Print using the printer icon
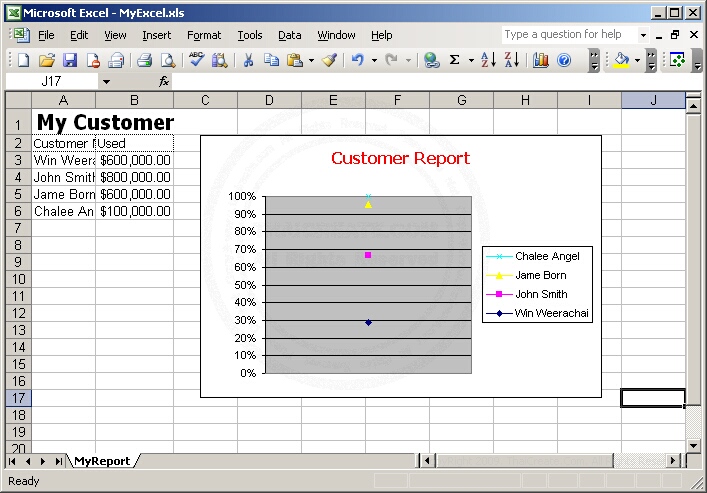Viewport: 707px width, 493px height. coord(144,60)
